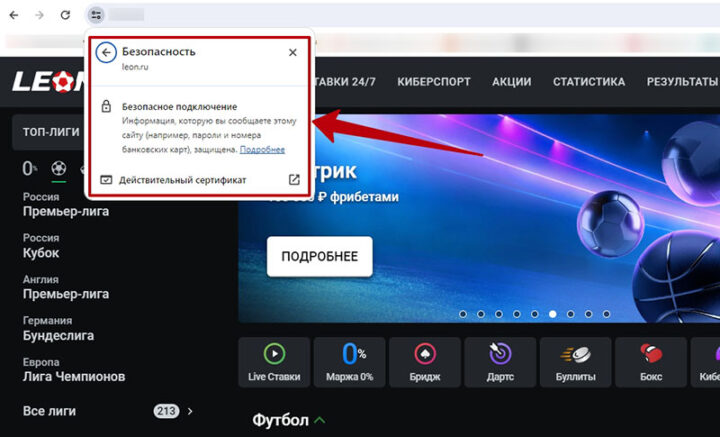Screen dimensions: 720x437
Task: Go back in the security popup
Action: pyautogui.click(x=106, y=52)
